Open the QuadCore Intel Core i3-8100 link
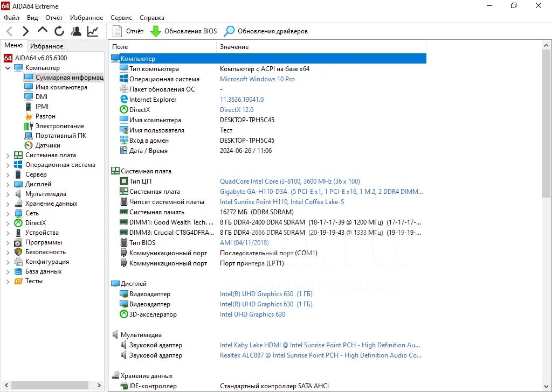 (x=289, y=181)
